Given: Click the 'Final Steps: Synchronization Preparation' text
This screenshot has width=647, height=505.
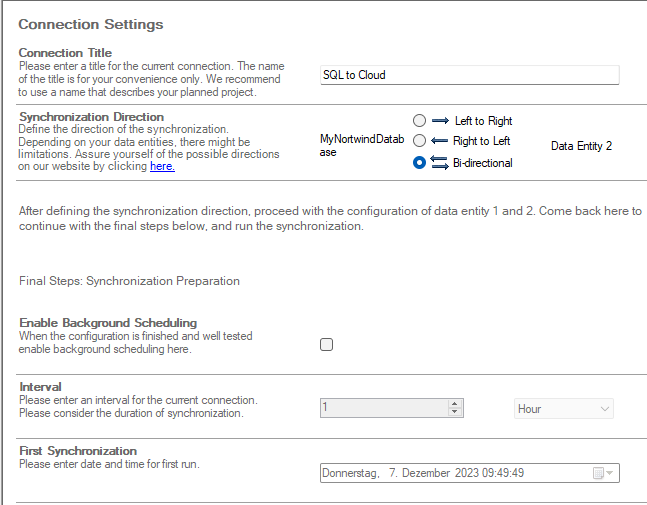Looking at the screenshot, I should click(x=129, y=281).
